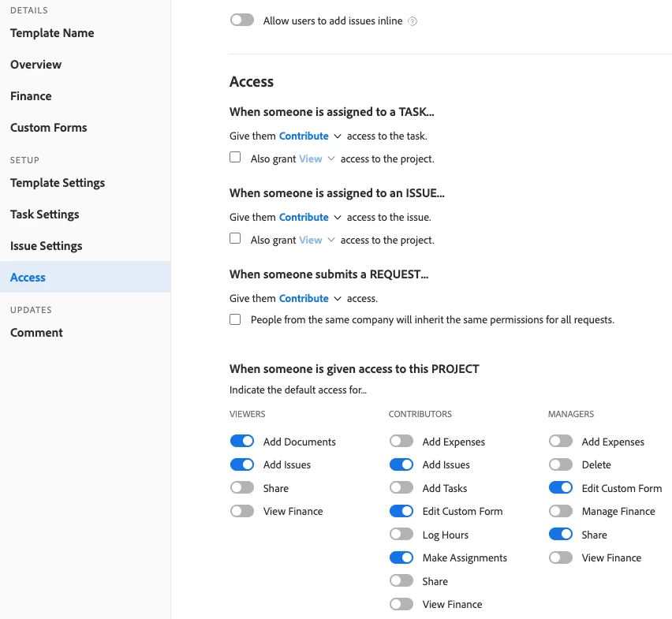Screen dimensions: 672x619
Task: Select Custom Forms in sidebar
Action: coord(49,127)
